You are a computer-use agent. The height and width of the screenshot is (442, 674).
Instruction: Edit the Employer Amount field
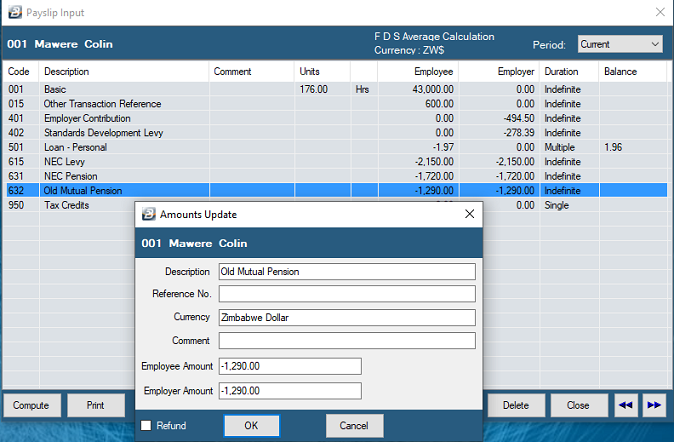click(x=290, y=391)
